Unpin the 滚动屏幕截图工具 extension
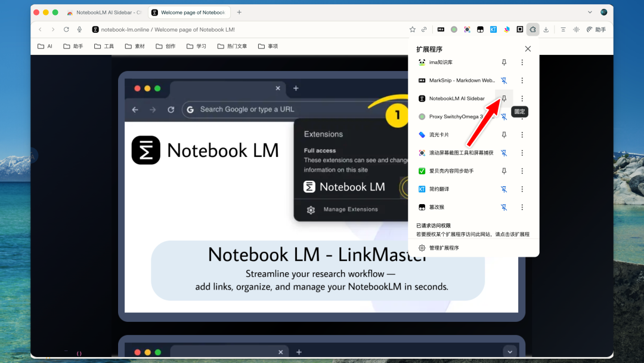 504,153
